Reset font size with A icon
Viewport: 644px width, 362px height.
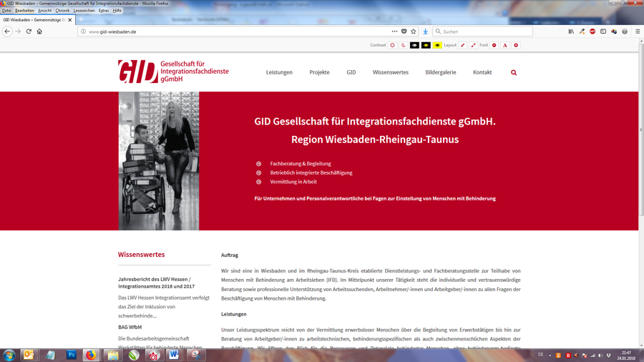tap(504, 45)
